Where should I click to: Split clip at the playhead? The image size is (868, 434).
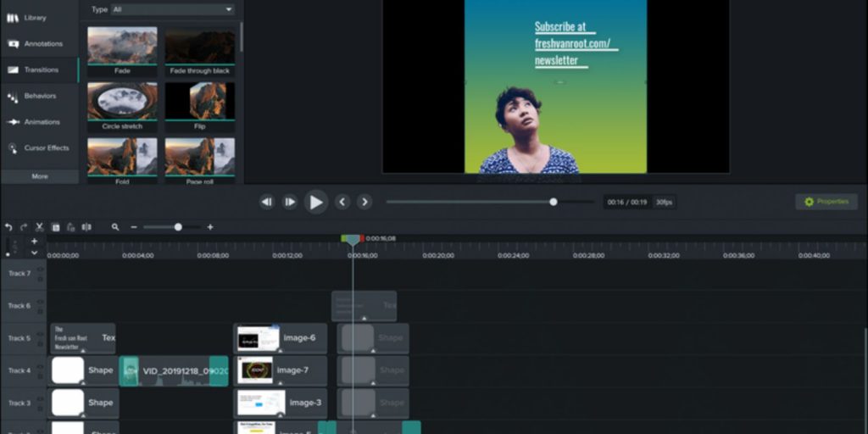point(86,227)
